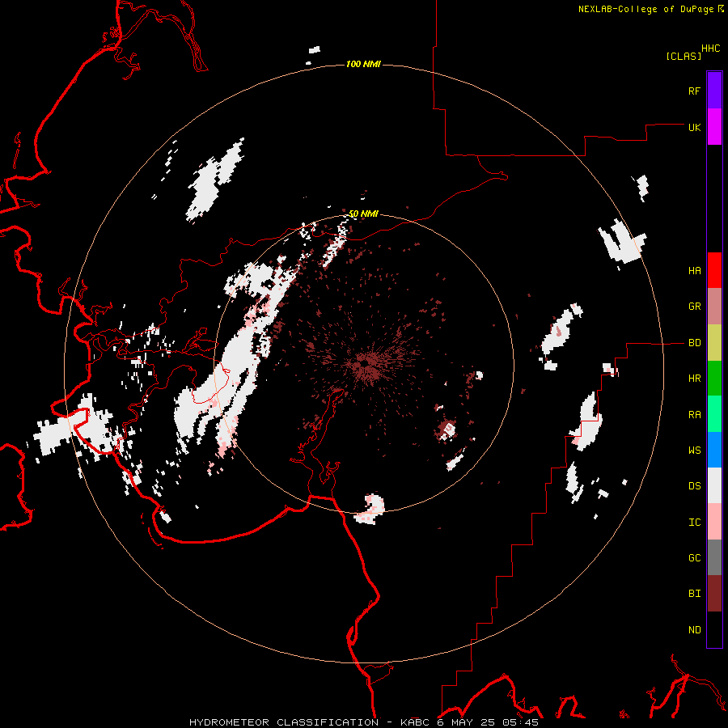728x728 pixels.
Task: Click the "BD" legend label
Action: pos(694,343)
